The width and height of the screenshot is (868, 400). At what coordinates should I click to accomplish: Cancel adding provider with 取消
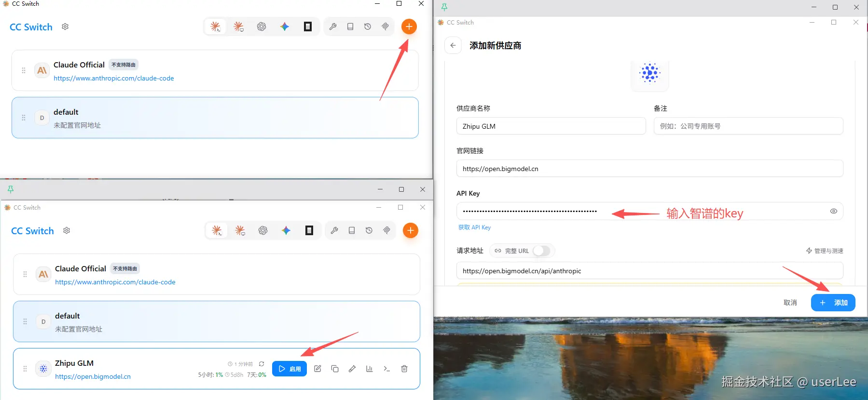point(790,303)
